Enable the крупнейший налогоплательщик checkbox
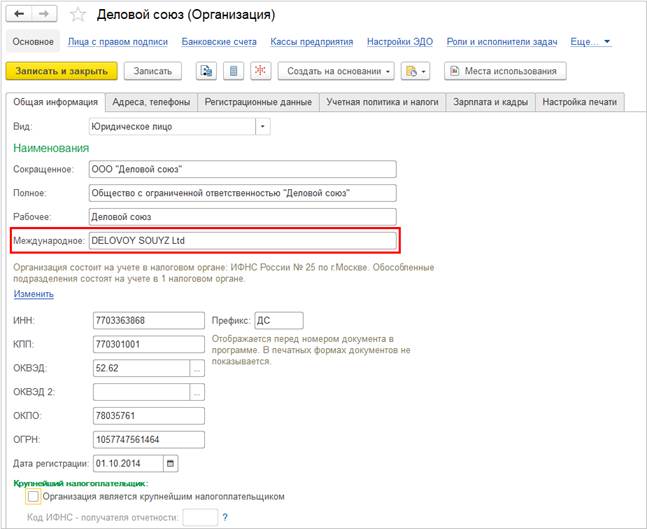 point(33,496)
